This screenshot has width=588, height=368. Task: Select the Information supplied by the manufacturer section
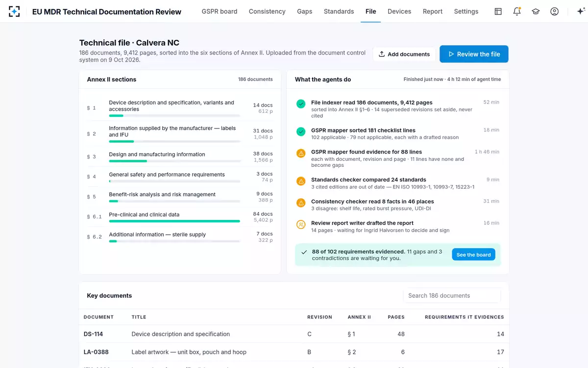point(180,133)
